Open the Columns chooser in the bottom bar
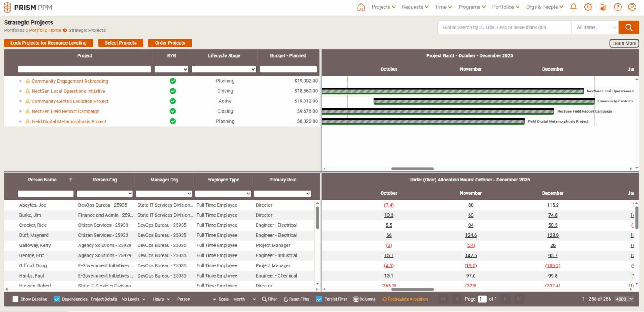The width and height of the screenshot is (644, 312). pyautogui.click(x=364, y=299)
